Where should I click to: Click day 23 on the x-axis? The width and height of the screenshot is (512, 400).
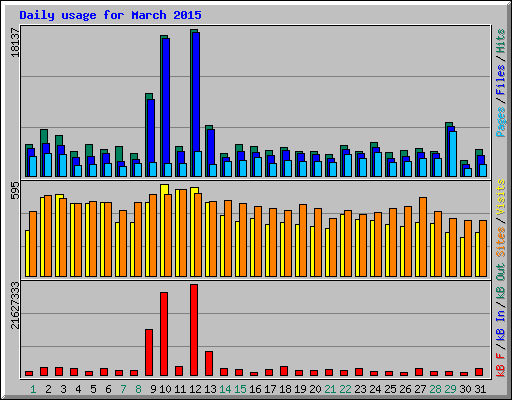point(360,389)
